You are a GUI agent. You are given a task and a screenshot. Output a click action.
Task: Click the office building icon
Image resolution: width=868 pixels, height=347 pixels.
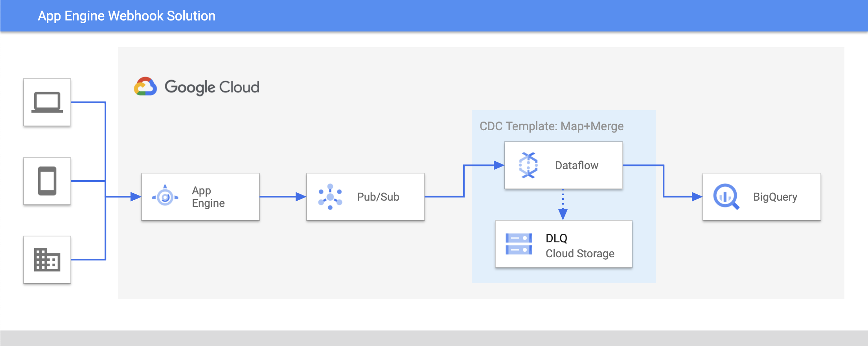[47, 260]
